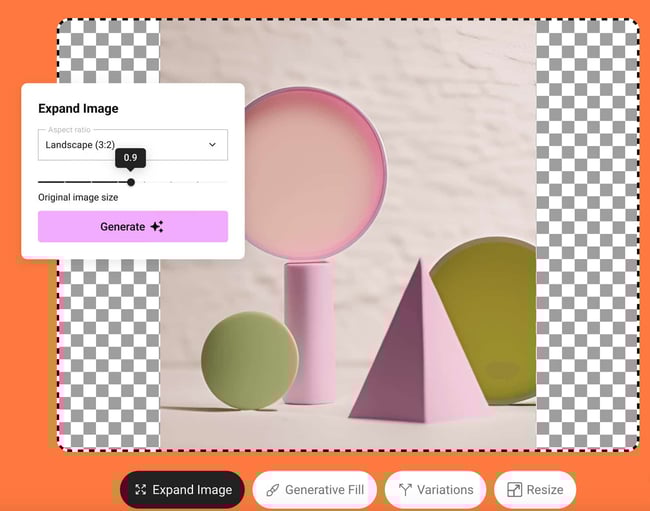Viewport: 650px width, 511px height.
Task: Open the Variations tool
Action: click(x=435, y=489)
